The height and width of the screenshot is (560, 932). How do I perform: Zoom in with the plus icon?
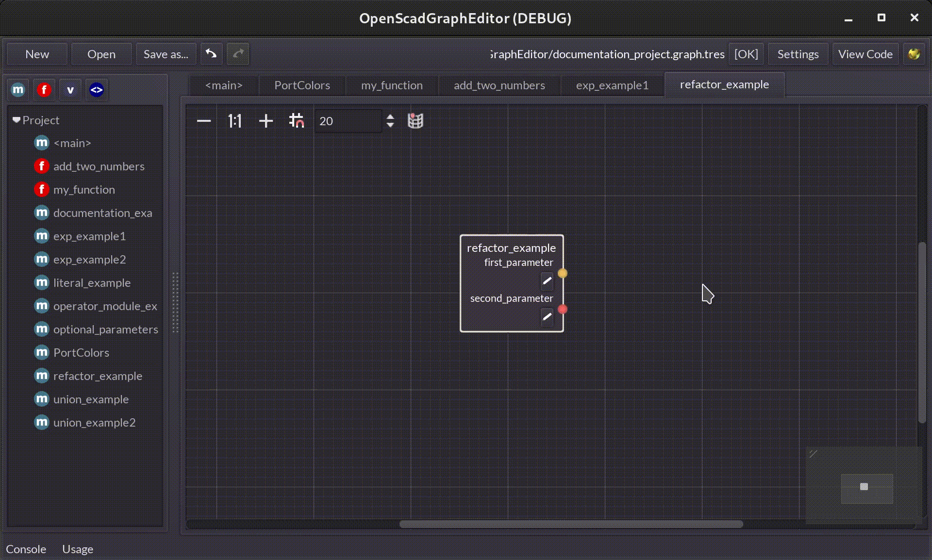(x=266, y=121)
